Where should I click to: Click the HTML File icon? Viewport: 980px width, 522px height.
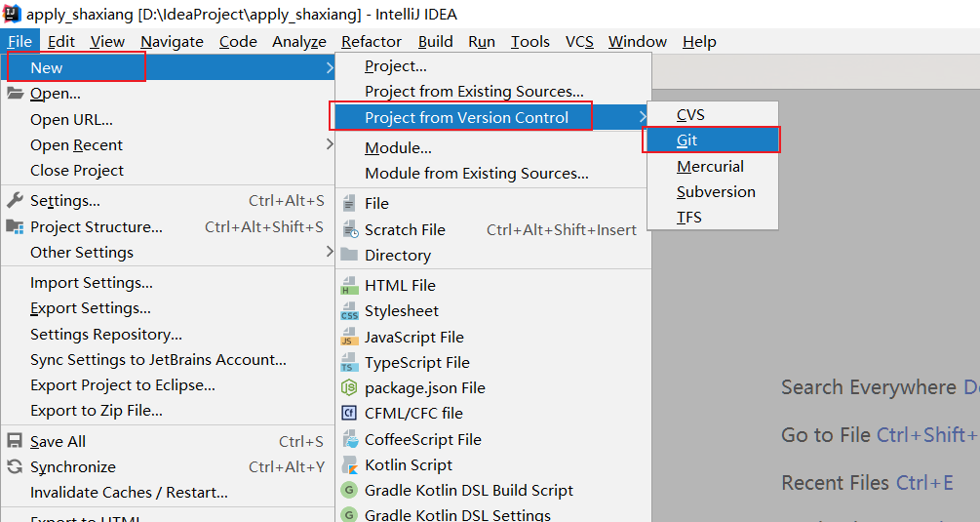(x=349, y=285)
